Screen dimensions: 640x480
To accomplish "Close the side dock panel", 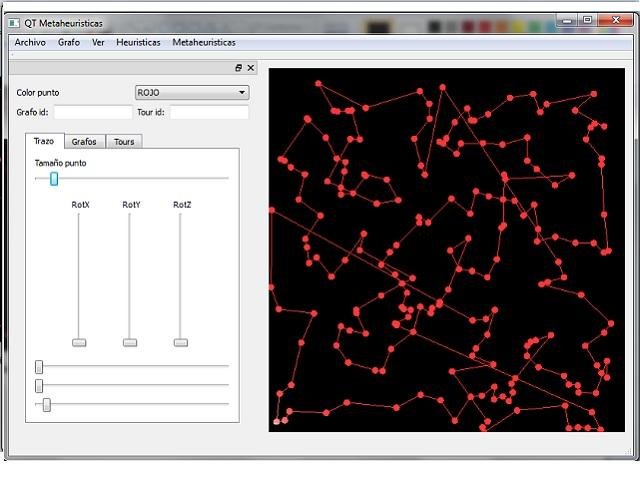I will (251, 68).
